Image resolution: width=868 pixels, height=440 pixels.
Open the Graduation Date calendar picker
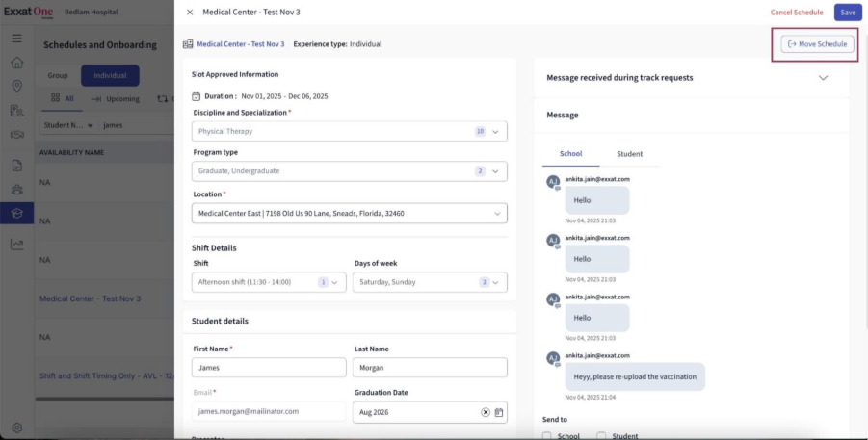pyautogui.click(x=499, y=412)
